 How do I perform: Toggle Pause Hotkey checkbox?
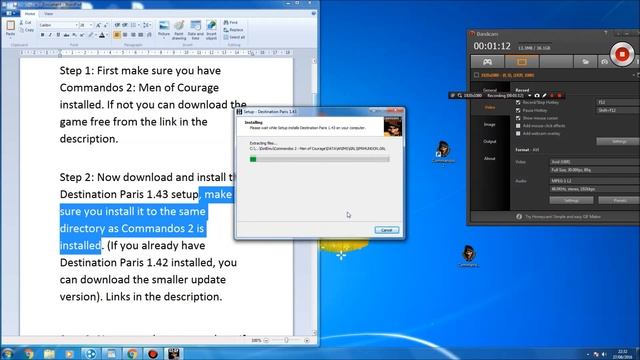(518, 110)
